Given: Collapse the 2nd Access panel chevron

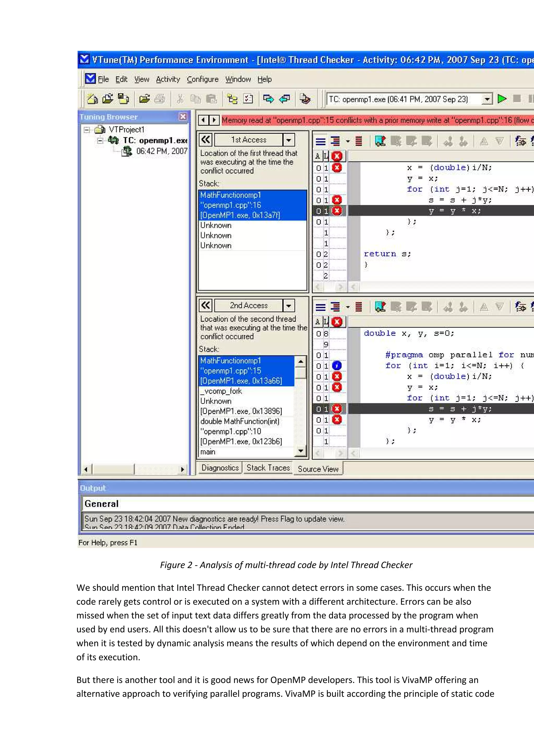Looking at the screenshot, I should tap(206, 305).
